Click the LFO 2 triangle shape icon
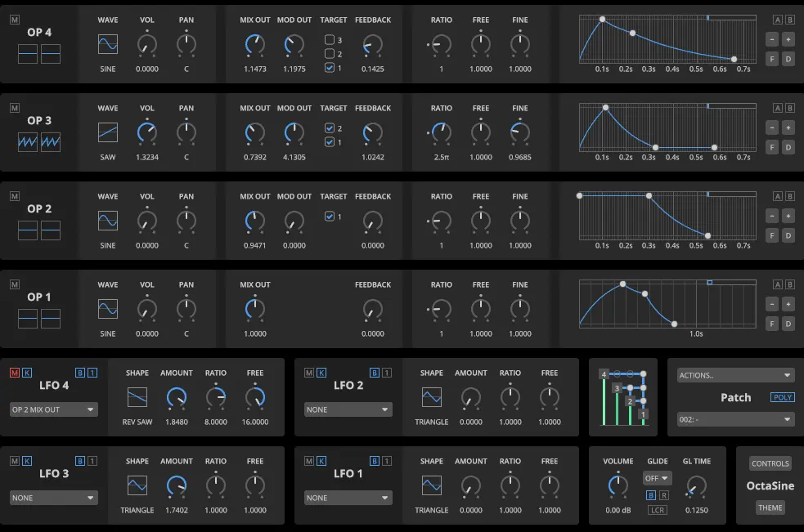Screen dimensions: 804x532 (432, 397)
